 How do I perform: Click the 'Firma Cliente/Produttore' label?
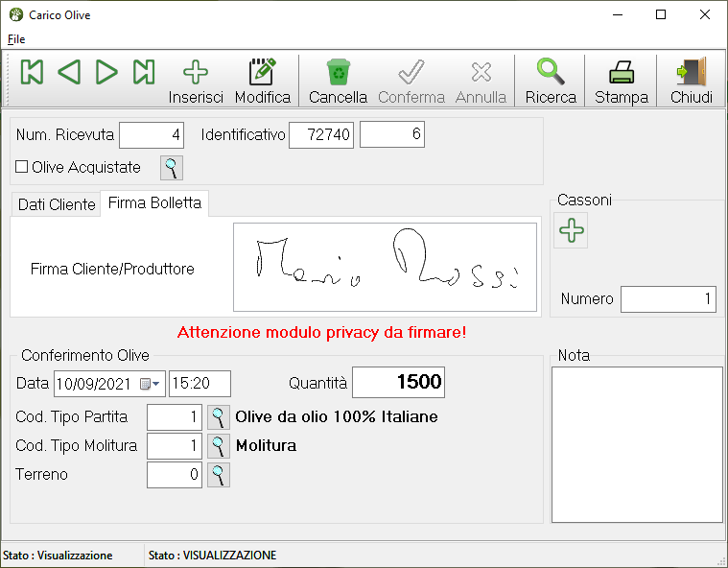(112, 269)
